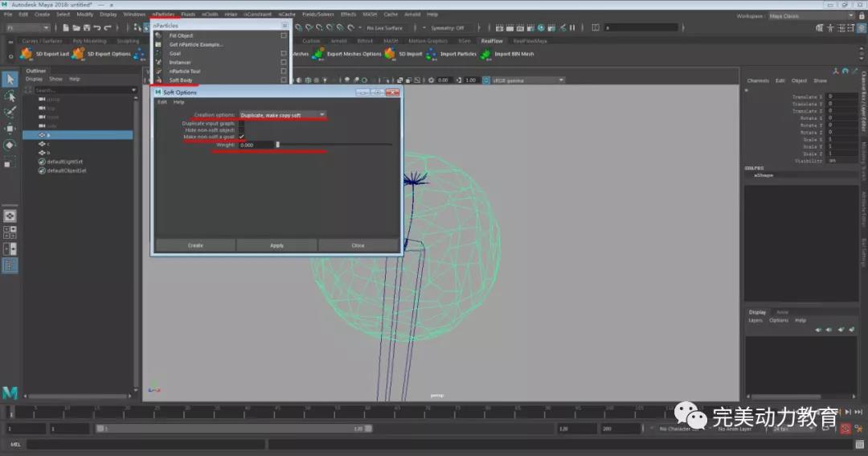Image resolution: width=868 pixels, height=456 pixels.
Task: Click the SD Export Last shelf icon
Action: [x=26, y=54]
